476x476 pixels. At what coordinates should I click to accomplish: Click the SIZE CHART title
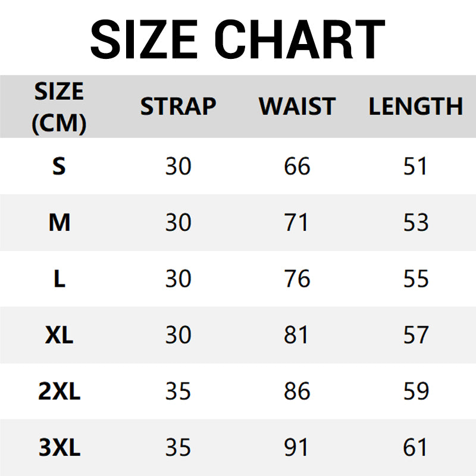coord(237,39)
